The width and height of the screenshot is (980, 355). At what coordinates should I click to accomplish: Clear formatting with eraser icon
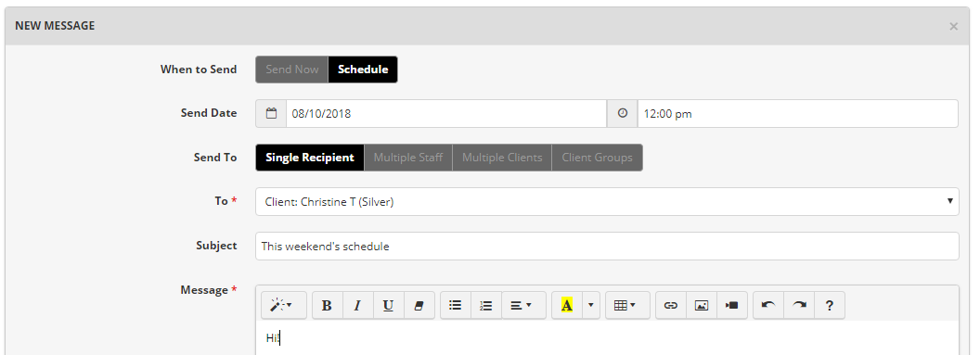coord(419,306)
